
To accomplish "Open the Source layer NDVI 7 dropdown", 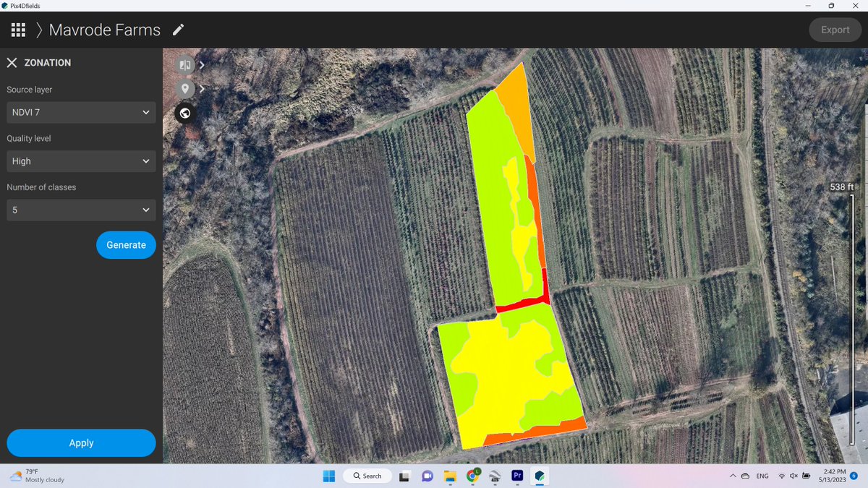I will coord(80,112).
